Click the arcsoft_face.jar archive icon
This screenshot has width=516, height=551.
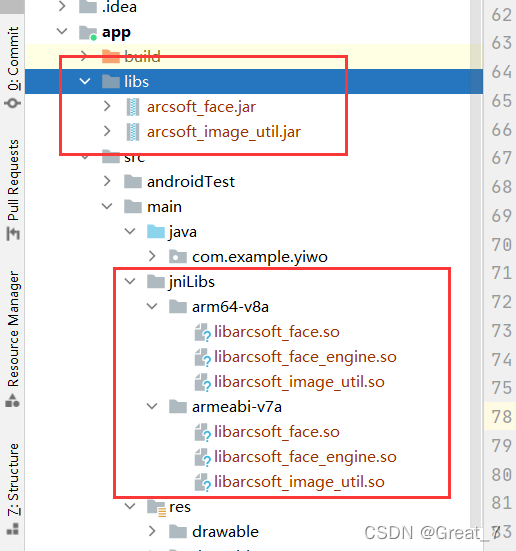tap(133, 107)
